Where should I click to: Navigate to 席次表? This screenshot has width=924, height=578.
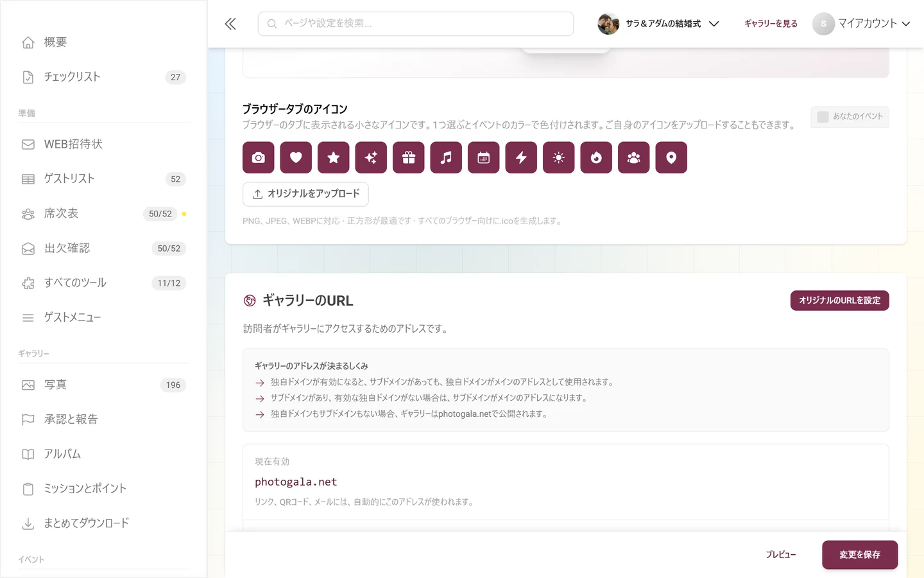click(103, 214)
